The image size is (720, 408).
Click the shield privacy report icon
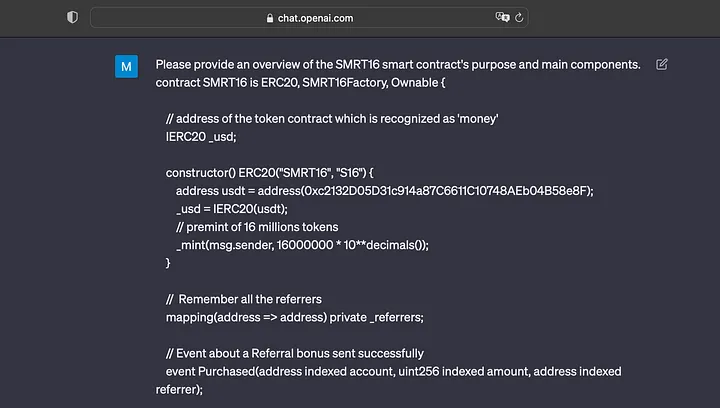(72, 18)
